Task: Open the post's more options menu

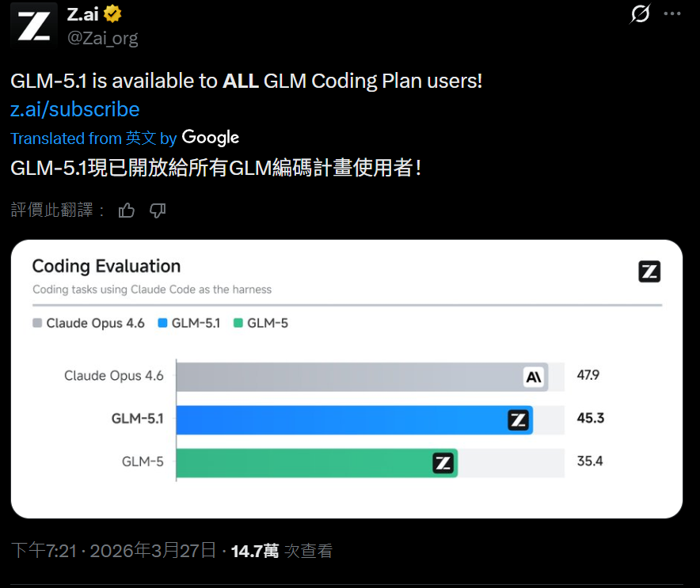Action: pyautogui.click(x=674, y=13)
